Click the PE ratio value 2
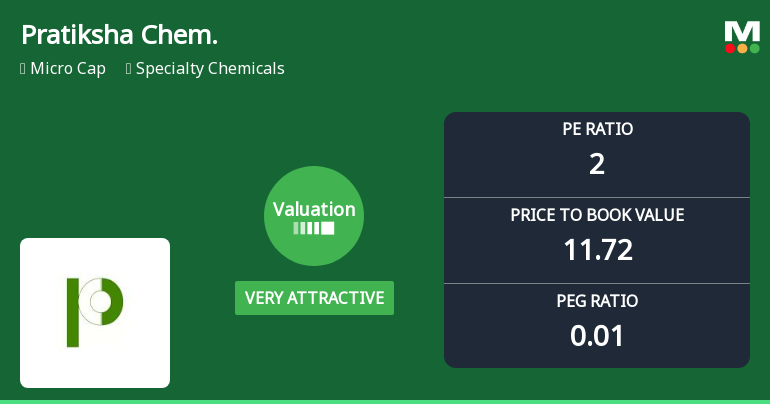 pyautogui.click(x=597, y=164)
